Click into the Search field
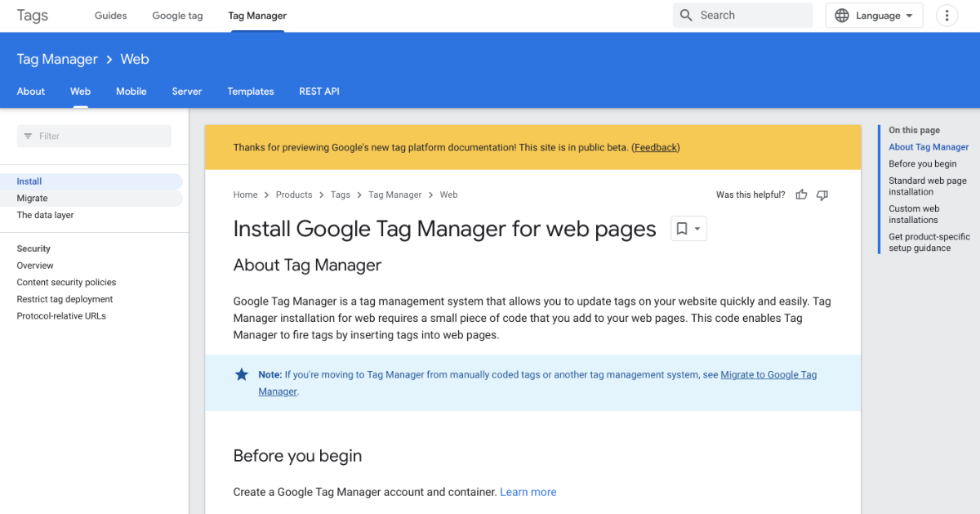Viewport: 980px width, 514px height. (742, 16)
